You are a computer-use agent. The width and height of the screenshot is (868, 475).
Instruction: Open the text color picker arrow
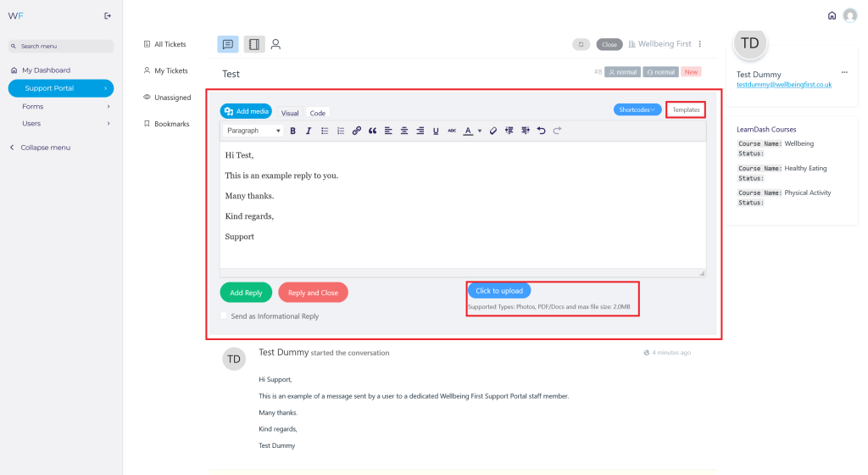(x=480, y=131)
